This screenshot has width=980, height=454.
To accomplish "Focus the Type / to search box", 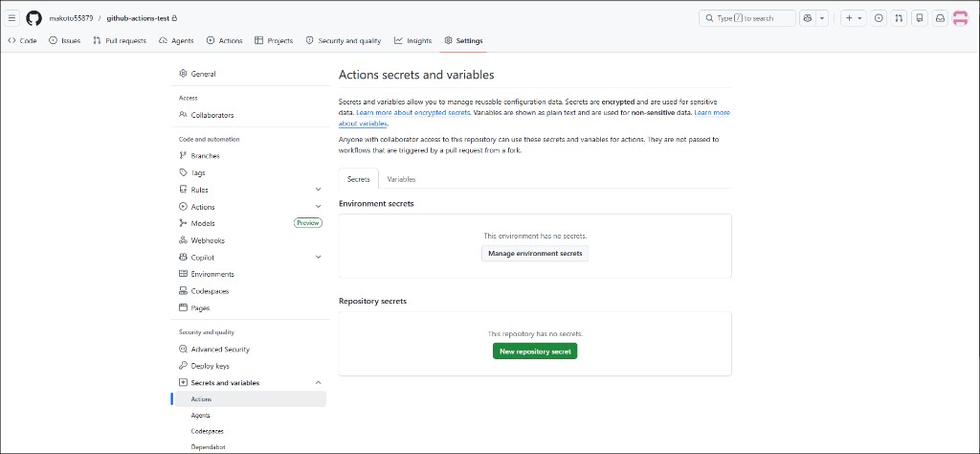I will point(746,18).
